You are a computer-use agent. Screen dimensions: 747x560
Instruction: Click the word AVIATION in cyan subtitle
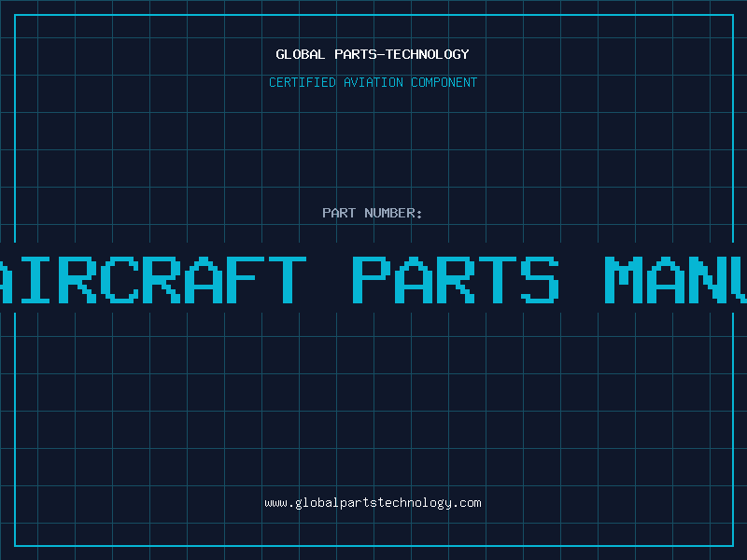373,82
